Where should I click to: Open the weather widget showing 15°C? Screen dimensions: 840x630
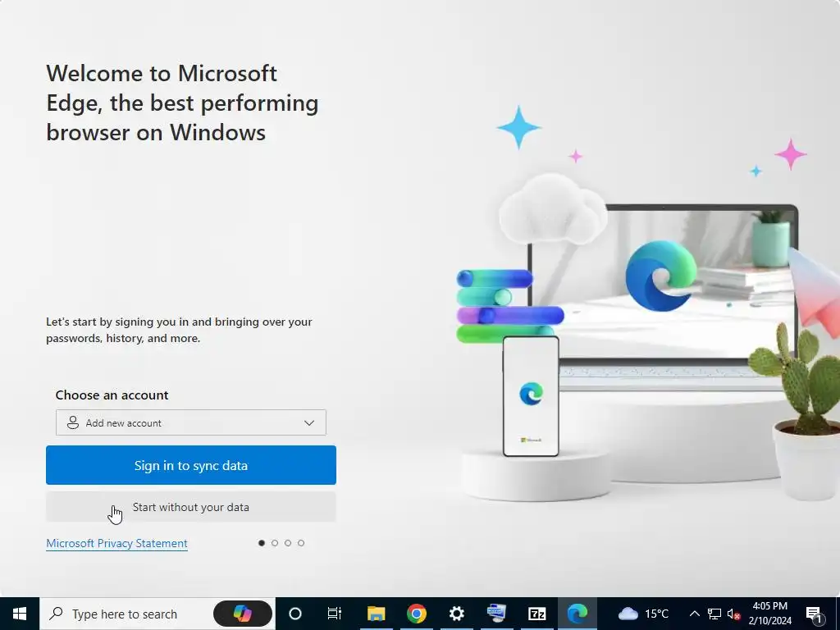click(643, 614)
